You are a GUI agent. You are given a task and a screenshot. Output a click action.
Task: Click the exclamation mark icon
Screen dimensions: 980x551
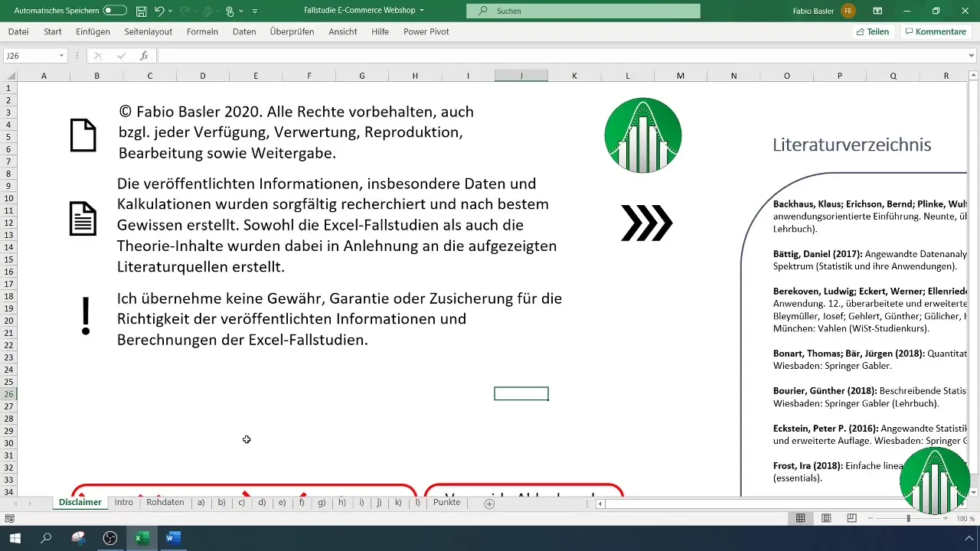(86, 315)
